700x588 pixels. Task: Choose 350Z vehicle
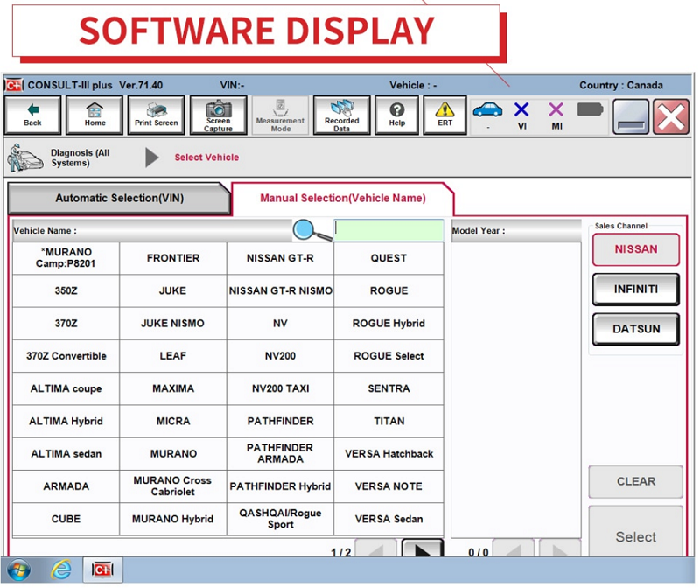66,290
